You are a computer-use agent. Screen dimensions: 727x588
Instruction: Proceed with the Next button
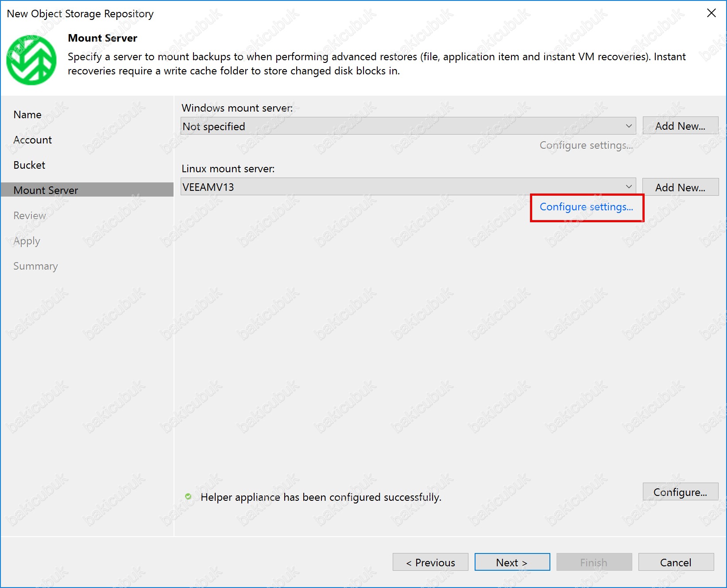click(512, 562)
